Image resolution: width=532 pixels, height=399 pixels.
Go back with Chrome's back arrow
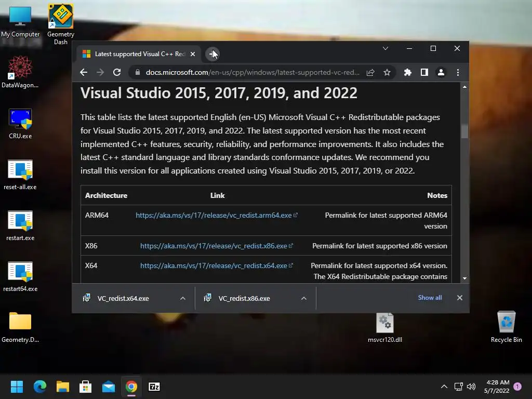[84, 72]
